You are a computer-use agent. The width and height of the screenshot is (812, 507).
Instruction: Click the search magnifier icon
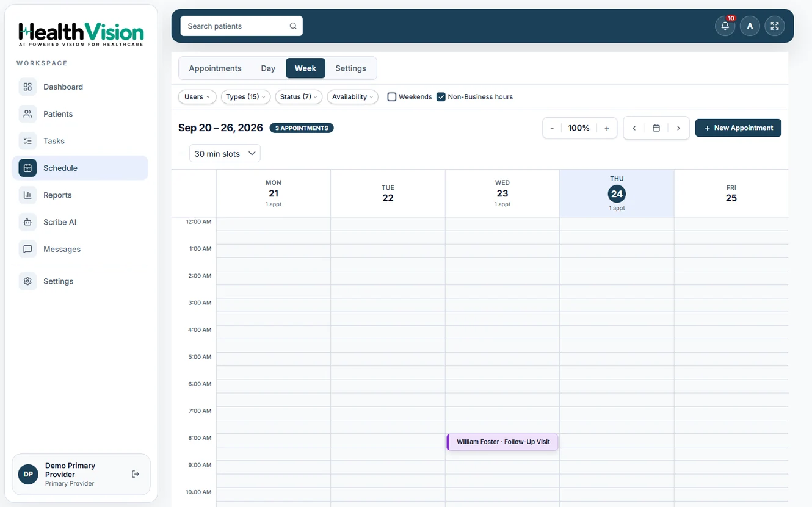pos(293,26)
